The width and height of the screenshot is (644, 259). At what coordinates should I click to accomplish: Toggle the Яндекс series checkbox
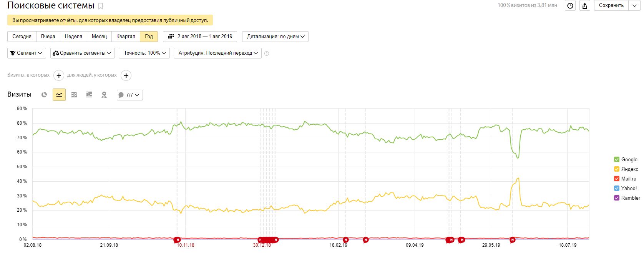617,169
